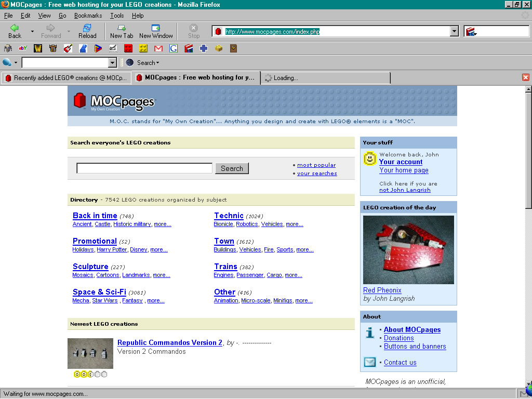Close the current tab with red X

coord(526,78)
